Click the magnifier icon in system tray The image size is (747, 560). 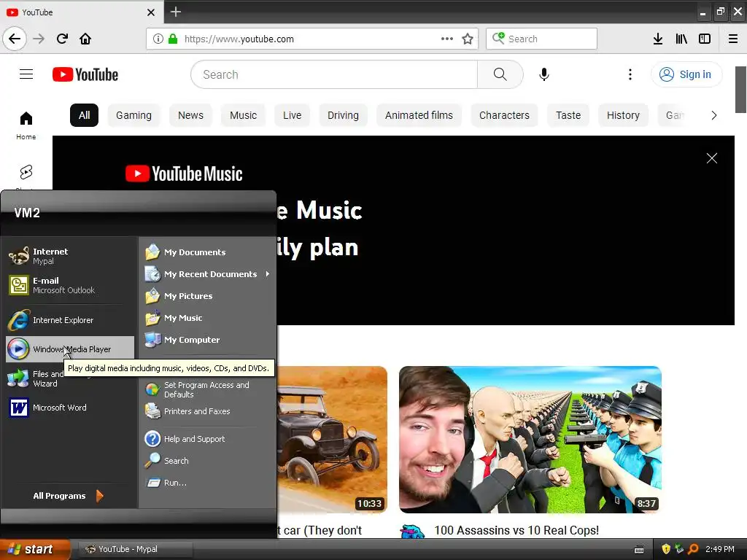click(x=693, y=549)
